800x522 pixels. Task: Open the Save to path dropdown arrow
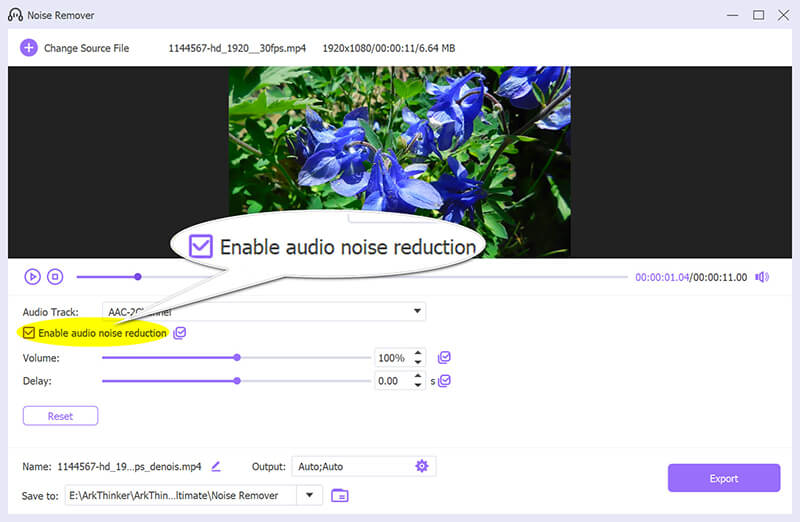(310, 495)
